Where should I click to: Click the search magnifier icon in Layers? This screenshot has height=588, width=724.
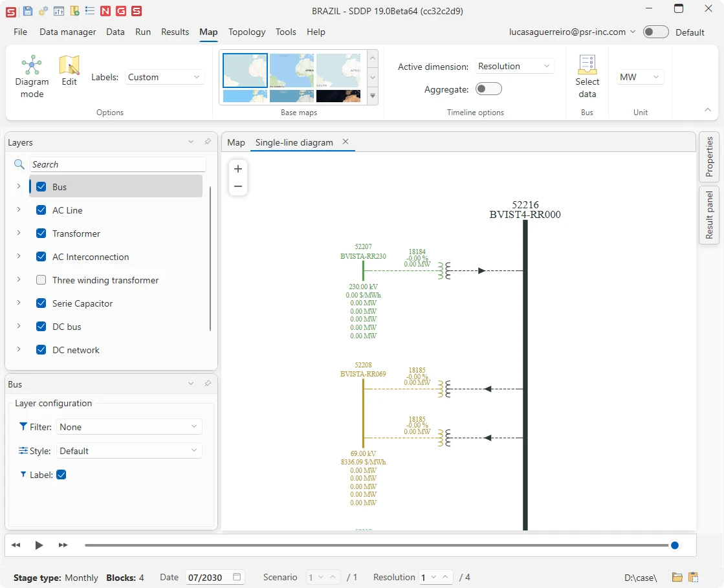(19, 164)
